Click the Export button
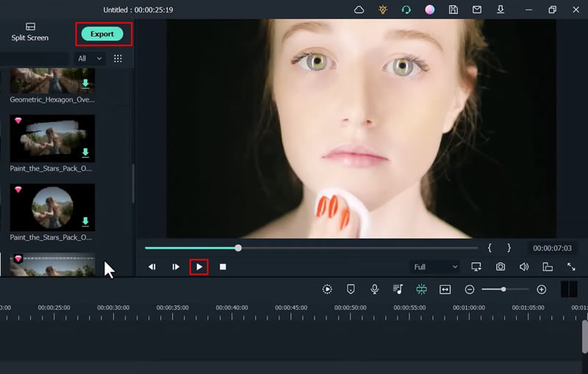588x374 pixels. pyautogui.click(x=102, y=34)
